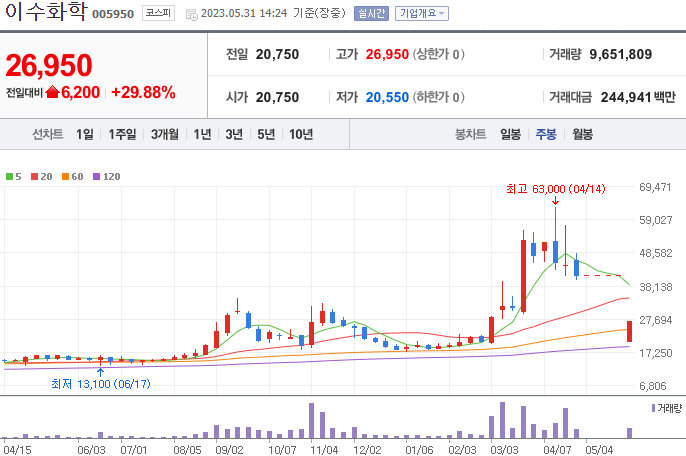686x456 pixels.
Task: Select the 10년 line chart tab
Action: pyautogui.click(x=301, y=134)
